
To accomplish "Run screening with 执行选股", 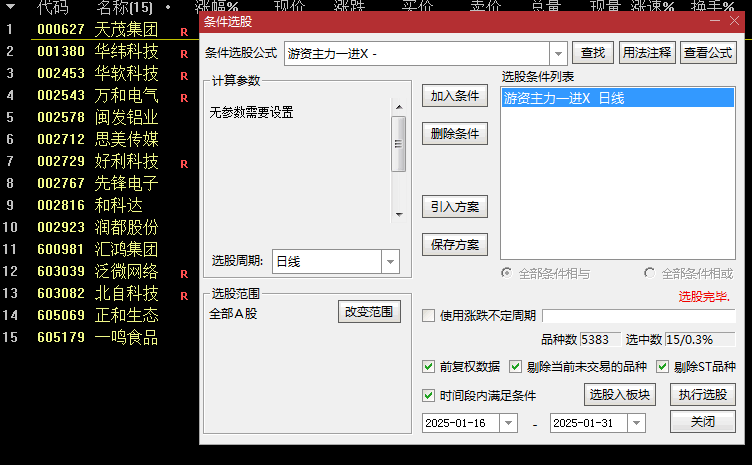I will tap(703, 395).
